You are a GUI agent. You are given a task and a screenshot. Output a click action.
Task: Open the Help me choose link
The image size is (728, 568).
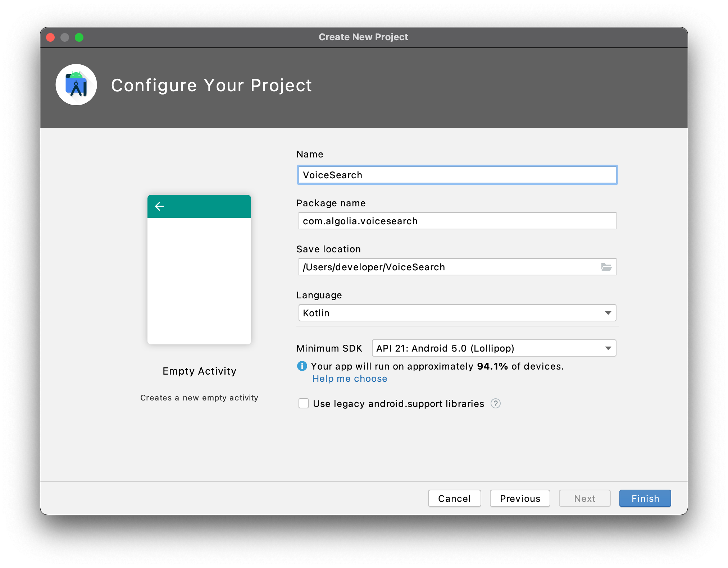350,378
